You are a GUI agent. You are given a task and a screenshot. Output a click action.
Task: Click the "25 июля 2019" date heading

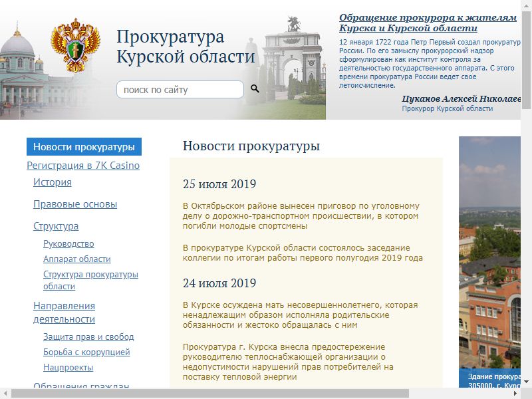click(x=219, y=184)
